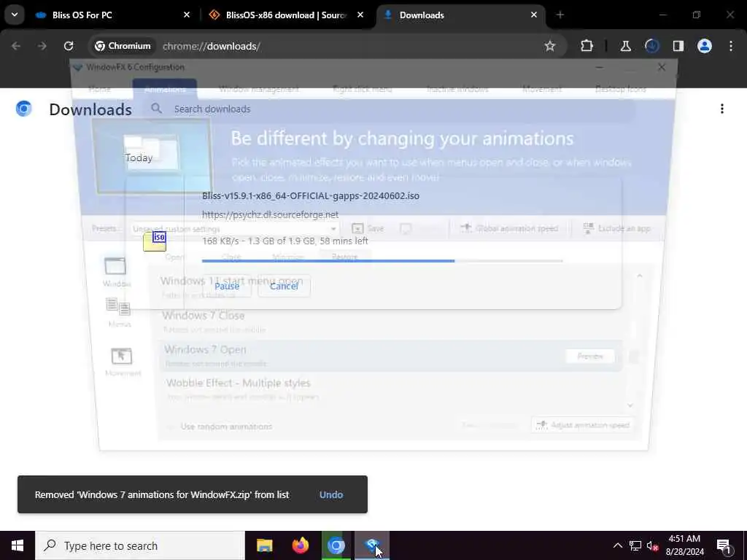The image size is (747, 560).
Task: Open the Windows Start menu
Action: tap(18, 545)
